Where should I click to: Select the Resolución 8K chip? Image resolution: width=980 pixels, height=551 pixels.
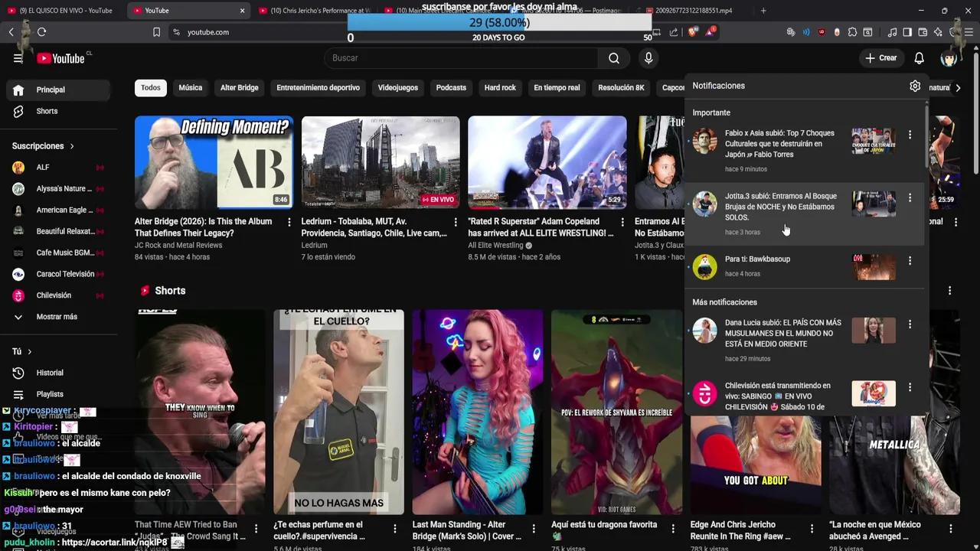click(621, 88)
